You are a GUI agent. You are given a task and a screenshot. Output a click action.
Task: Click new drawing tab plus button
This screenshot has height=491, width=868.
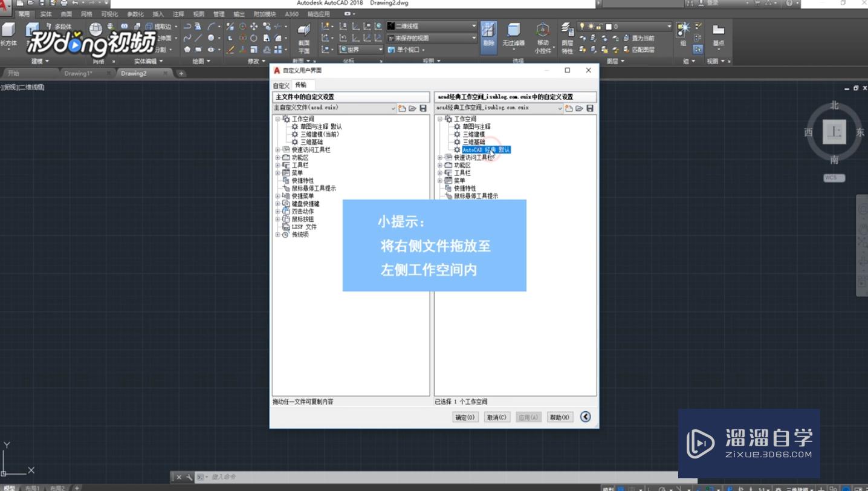181,73
